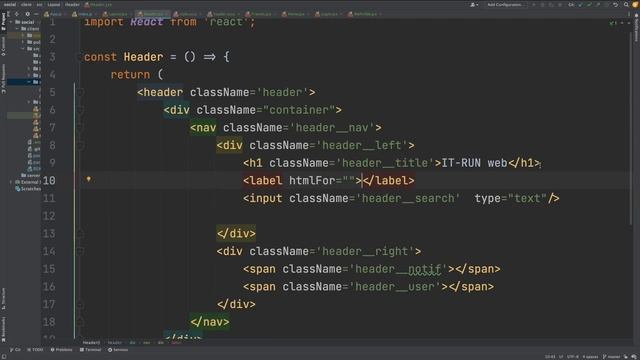Click UTF-8 encoding in status bar
The width and height of the screenshot is (640, 360).
point(573,357)
